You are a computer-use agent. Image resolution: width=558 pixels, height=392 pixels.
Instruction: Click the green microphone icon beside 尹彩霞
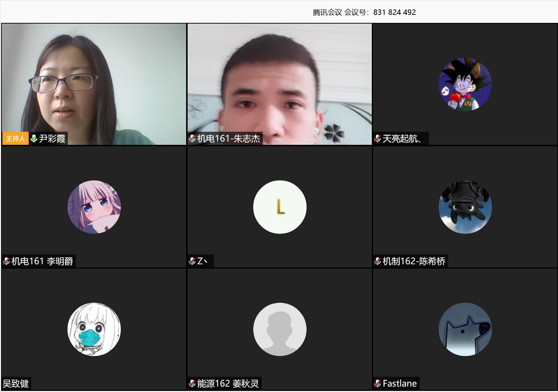coord(34,138)
